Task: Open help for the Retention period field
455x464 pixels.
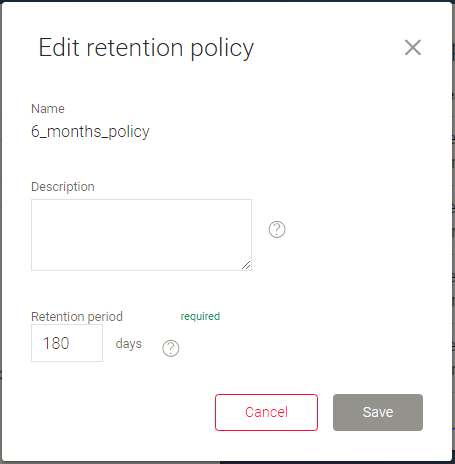Action: pyautogui.click(x=171, y=348)
